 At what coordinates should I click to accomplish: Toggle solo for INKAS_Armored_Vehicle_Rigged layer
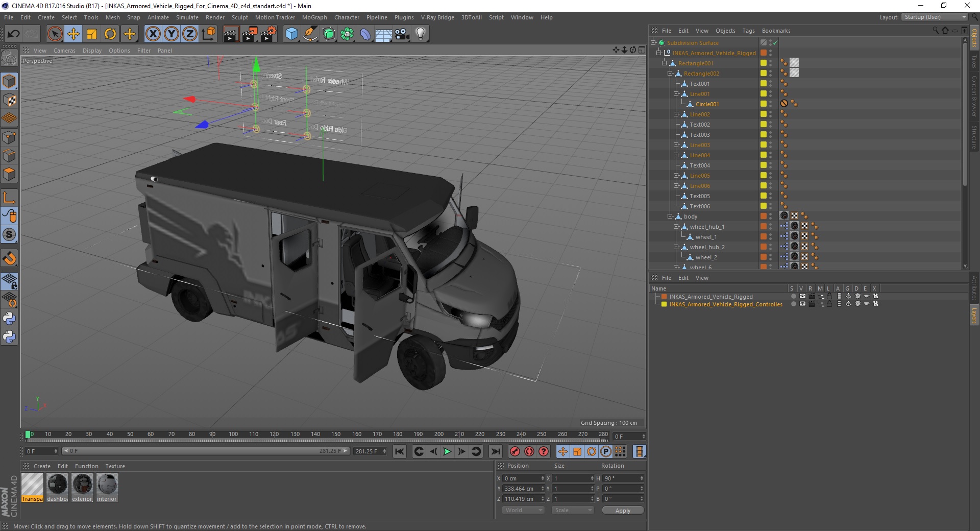point(793,296)
